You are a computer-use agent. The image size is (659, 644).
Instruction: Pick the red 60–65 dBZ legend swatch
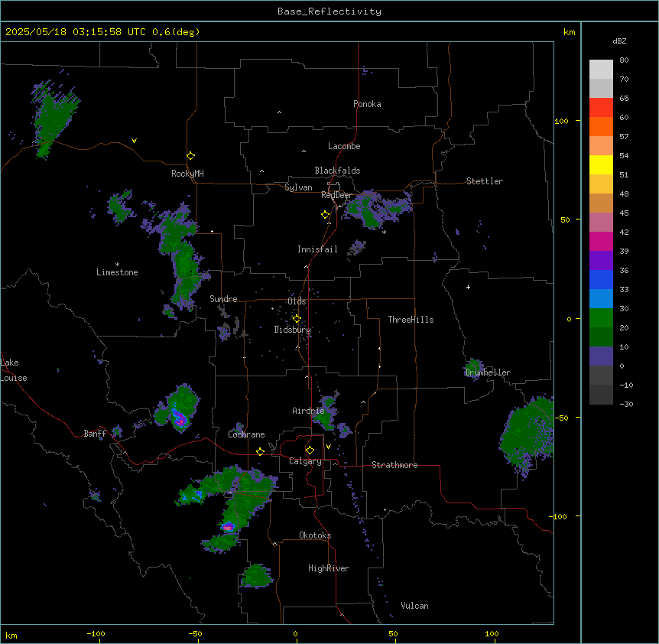601,108
